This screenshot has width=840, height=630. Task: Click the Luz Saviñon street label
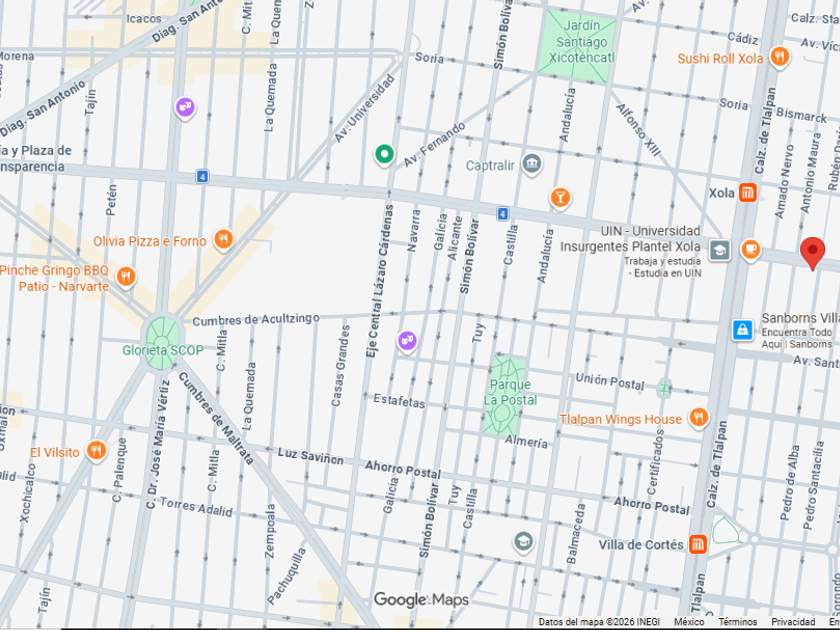pos(310,456)
